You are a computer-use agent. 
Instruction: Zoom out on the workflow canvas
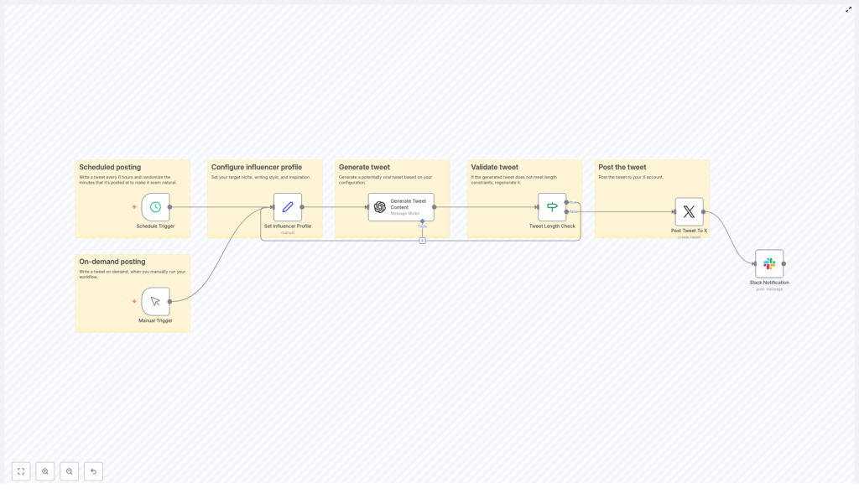(x=69, y=471)
